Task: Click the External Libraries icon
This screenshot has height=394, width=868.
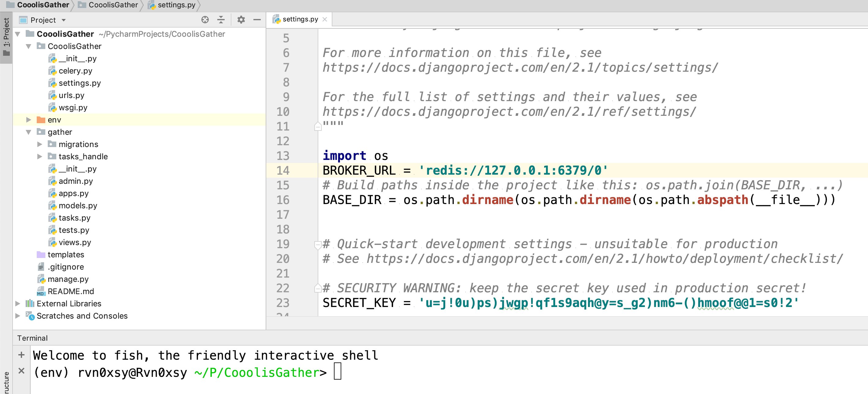Action: click(30, 304)
